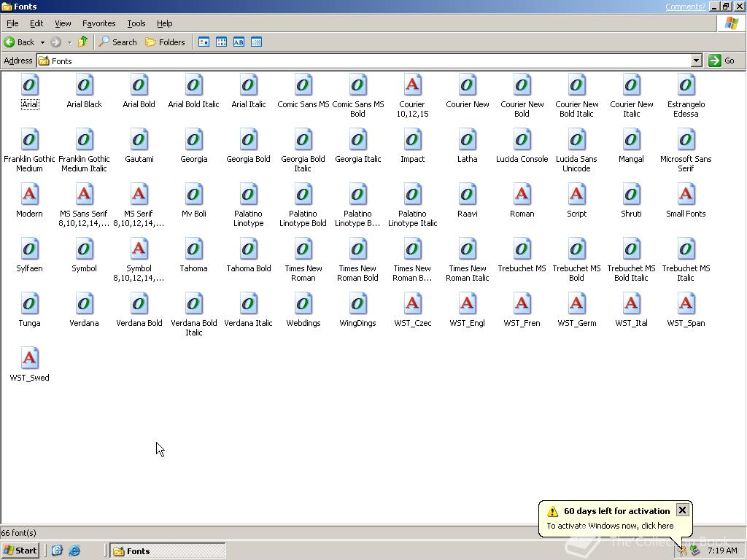Click the Search toolbar button
The width and height of the screenshot is (747, 560).
[x=117, y=42]
